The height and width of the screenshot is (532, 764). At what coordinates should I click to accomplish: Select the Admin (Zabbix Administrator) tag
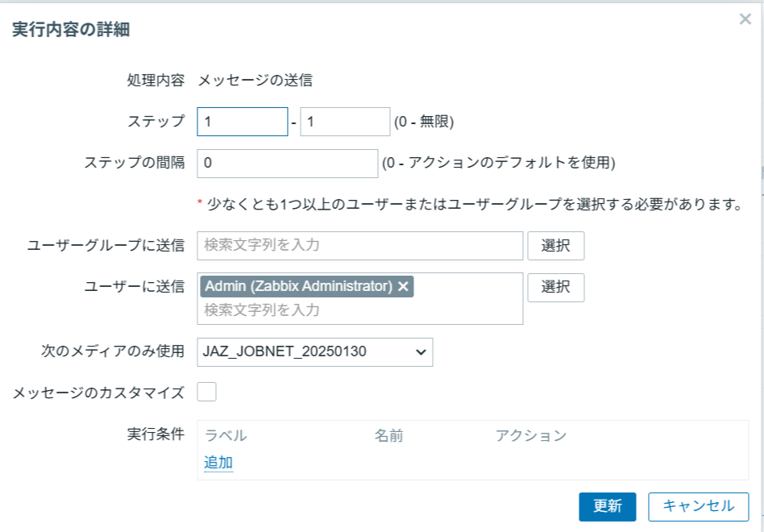pos(298,286)
